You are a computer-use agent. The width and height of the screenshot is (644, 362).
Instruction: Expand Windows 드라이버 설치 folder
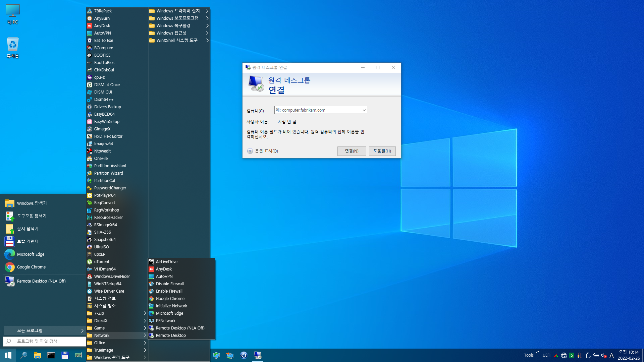179,11
